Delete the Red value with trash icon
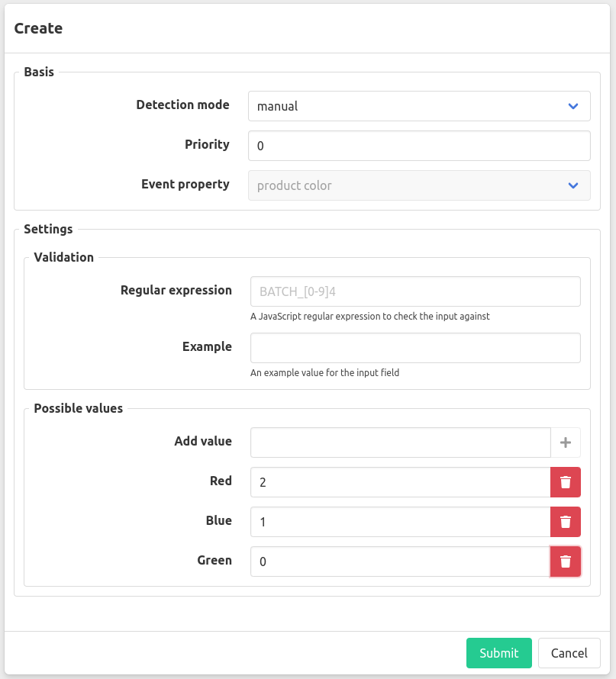The width and height of the screenshot is (616, 679). coord(566,482)
